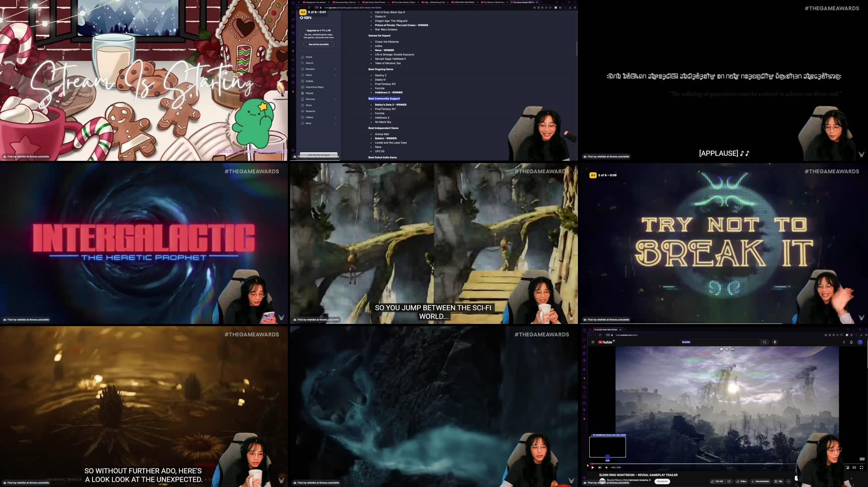Skip to the next YouTube video
This screenshot has height=487, width=868.
(x=600, y=468)
